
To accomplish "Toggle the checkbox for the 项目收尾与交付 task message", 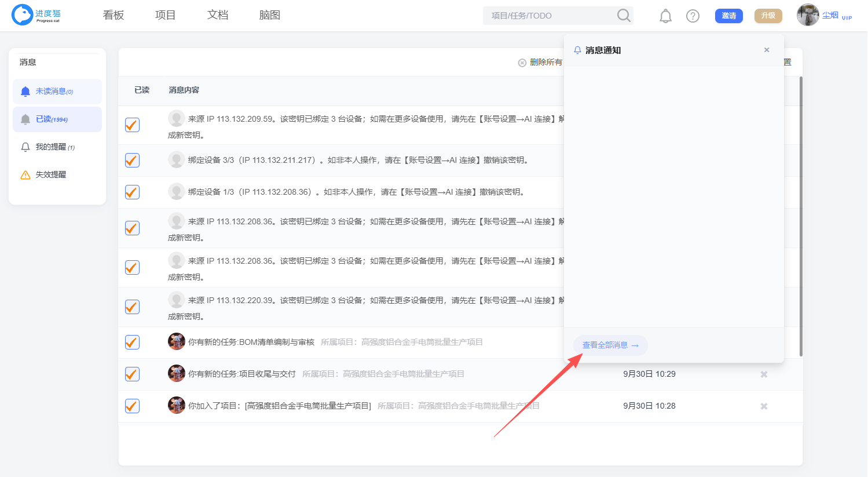I will click(x=133, y=374).
